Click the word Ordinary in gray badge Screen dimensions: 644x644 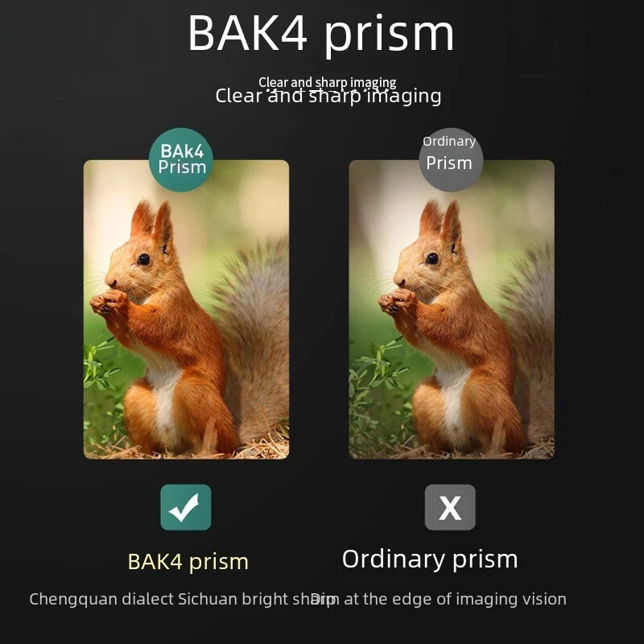[x=449, y=142]
